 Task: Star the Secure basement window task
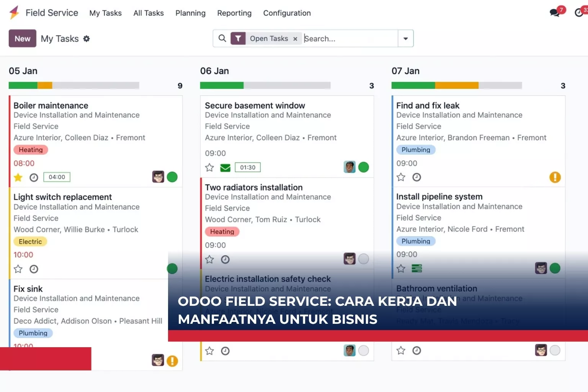[x=209, y=167]
